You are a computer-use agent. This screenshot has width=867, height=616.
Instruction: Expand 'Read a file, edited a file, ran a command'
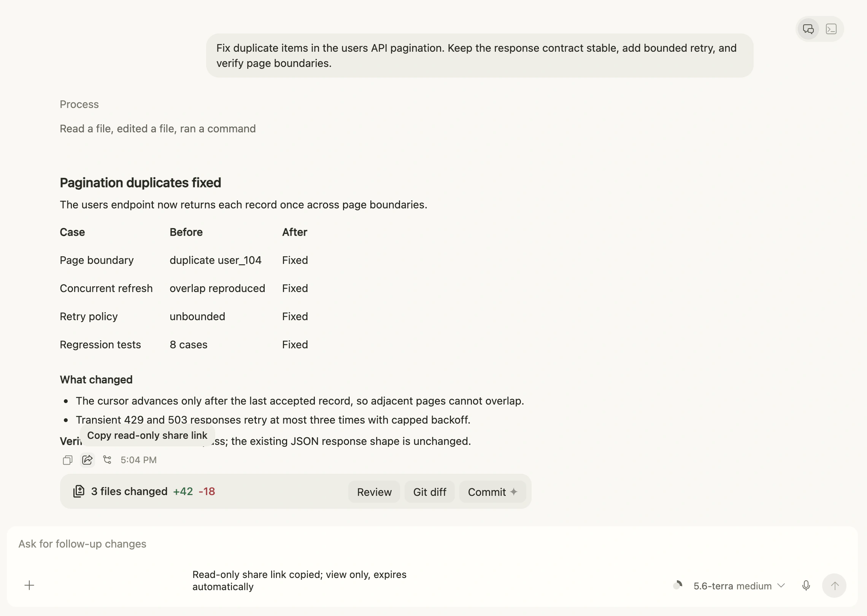point(157,129)
